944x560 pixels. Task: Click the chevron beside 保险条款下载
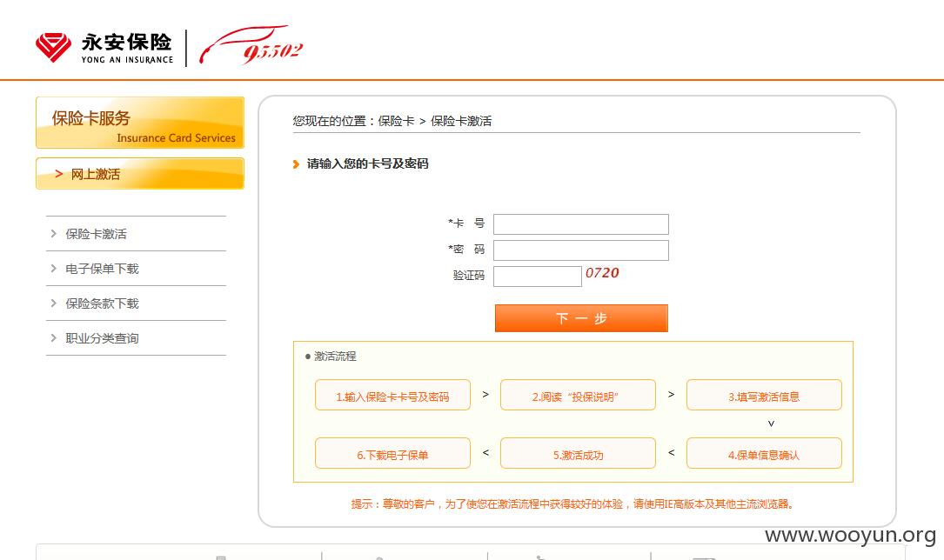point(54,303)
